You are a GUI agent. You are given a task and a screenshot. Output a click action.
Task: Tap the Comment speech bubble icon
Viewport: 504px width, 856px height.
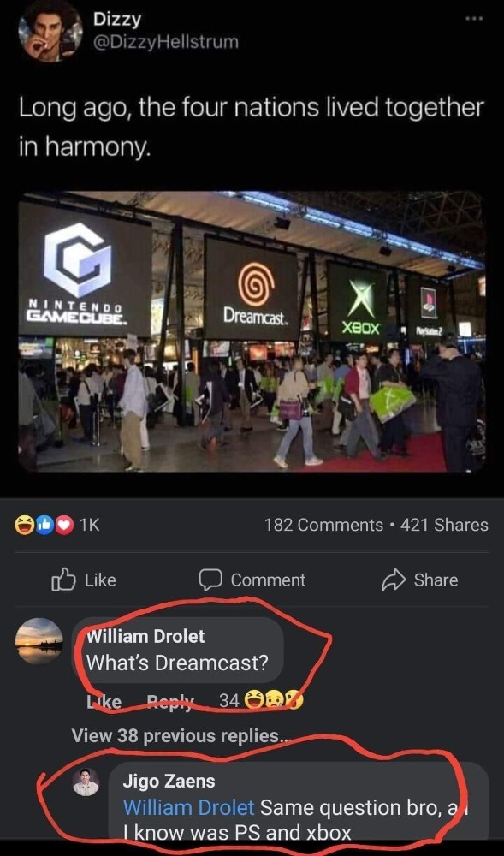click(x=210, y=580)
